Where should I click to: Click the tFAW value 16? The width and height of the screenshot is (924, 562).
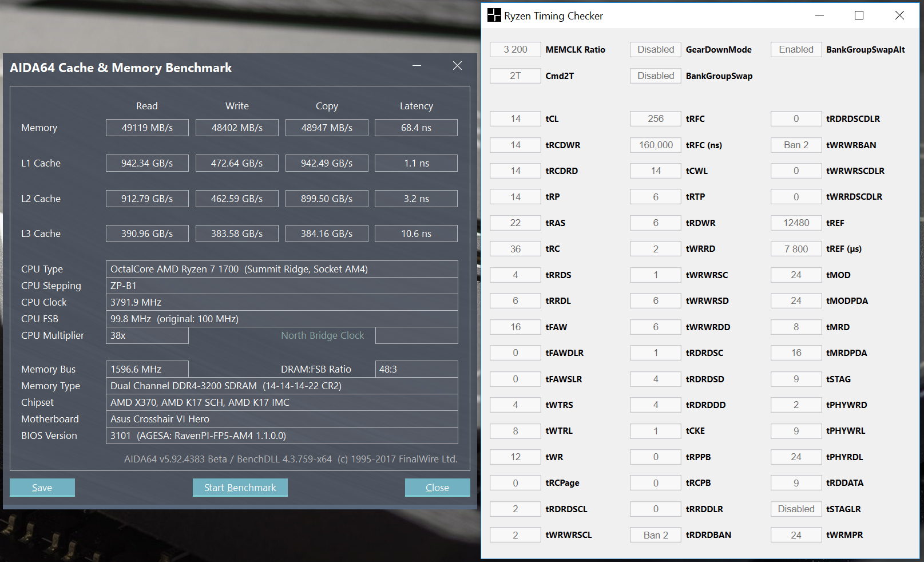515,327
